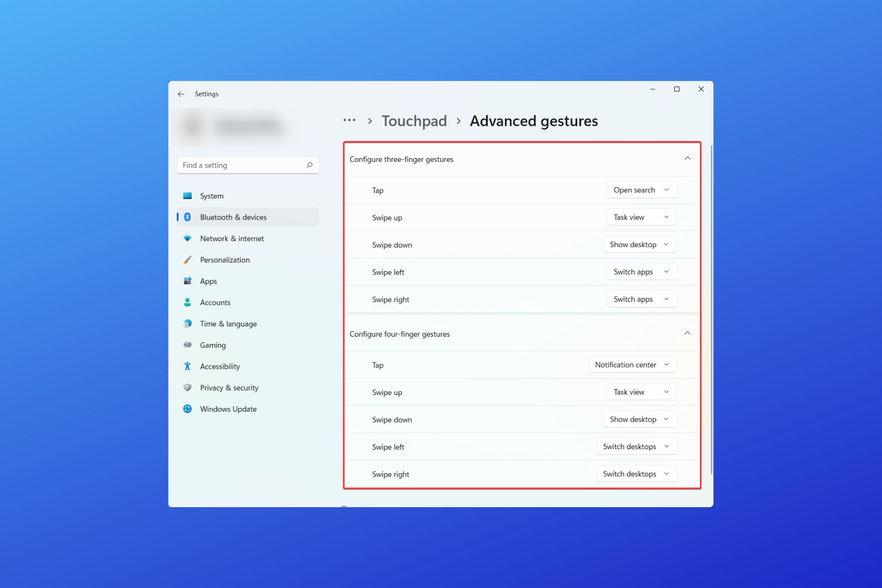Click the Accounts person icon
Image resolution: width=882 pixels, height=588 pixels.
tap(187, 302)
